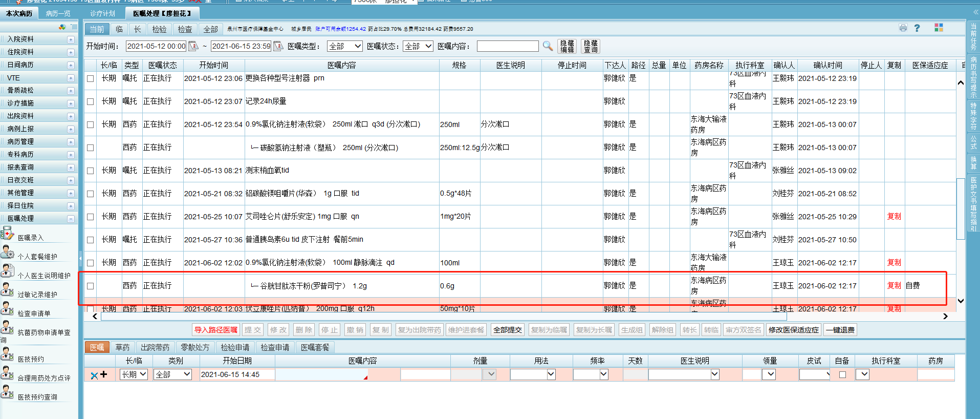Select the 全部 filter tab
The width and height of the screenshot is (980, 419).
[x=210, y=29]
